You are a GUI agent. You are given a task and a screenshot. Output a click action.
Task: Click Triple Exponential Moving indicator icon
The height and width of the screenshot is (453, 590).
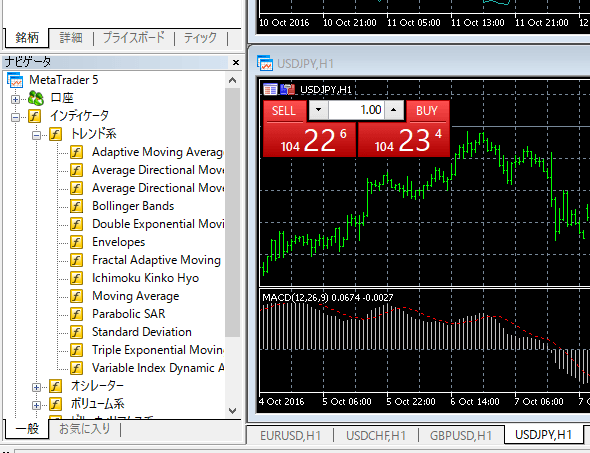click(76, 350)
